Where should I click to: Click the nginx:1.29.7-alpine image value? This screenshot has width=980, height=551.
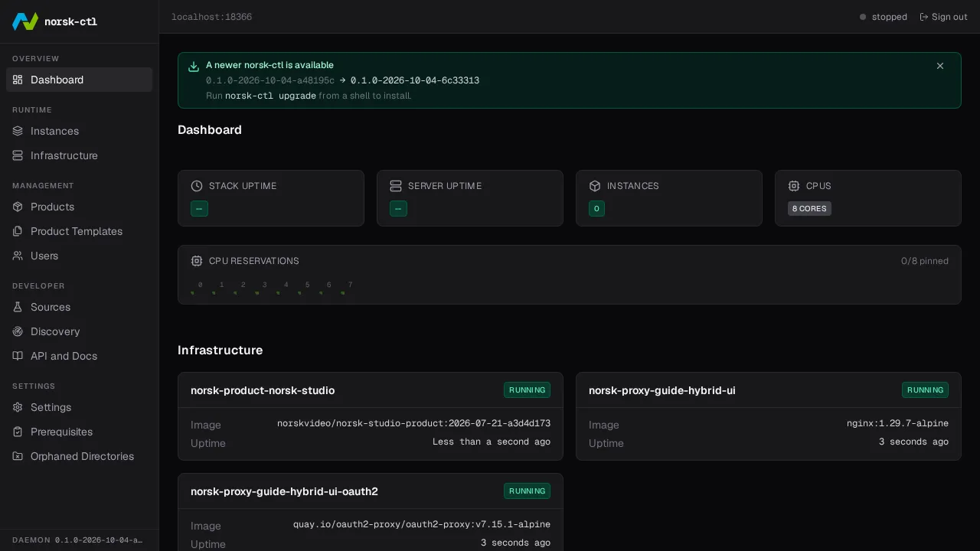coord(897,423)
